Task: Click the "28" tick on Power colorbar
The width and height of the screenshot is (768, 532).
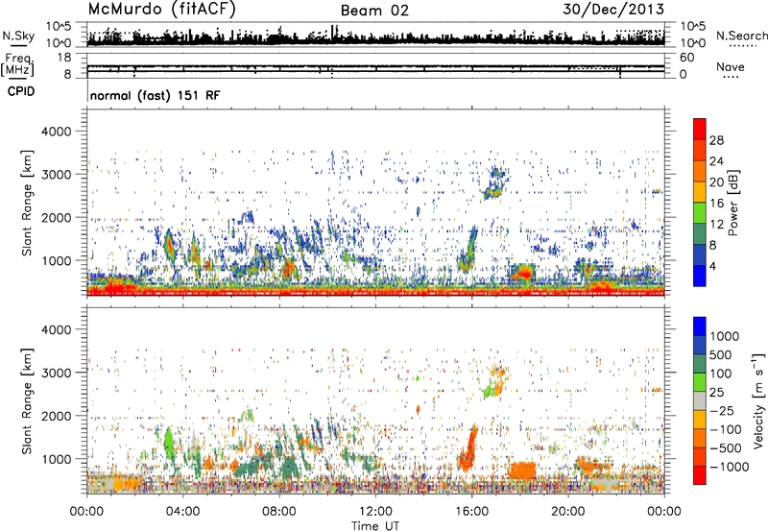Action: pyautogui.click(x=716, y=140)
